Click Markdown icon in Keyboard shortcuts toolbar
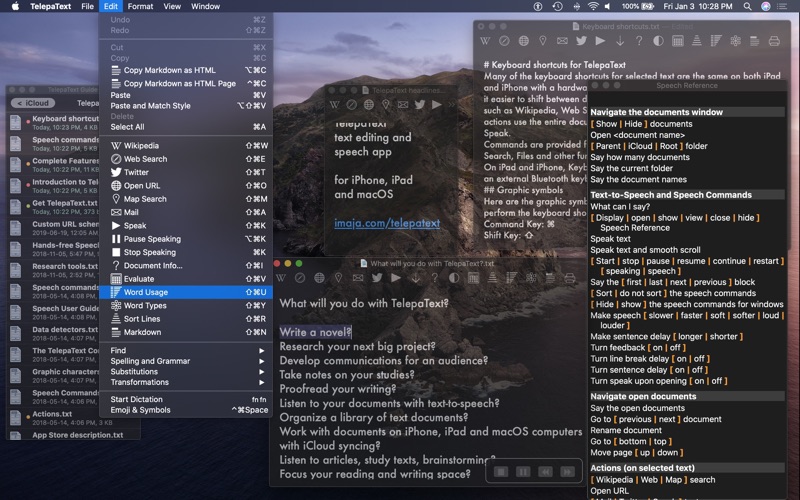 click(755, 41)
